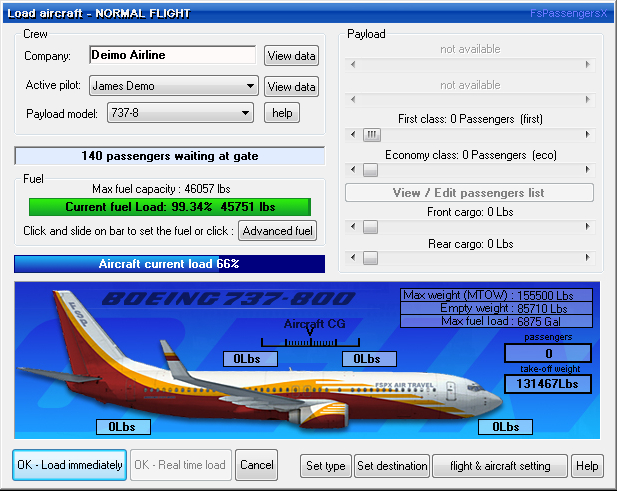Click the 0Lbs box under the aircraft tail

[x=123, y=427]
